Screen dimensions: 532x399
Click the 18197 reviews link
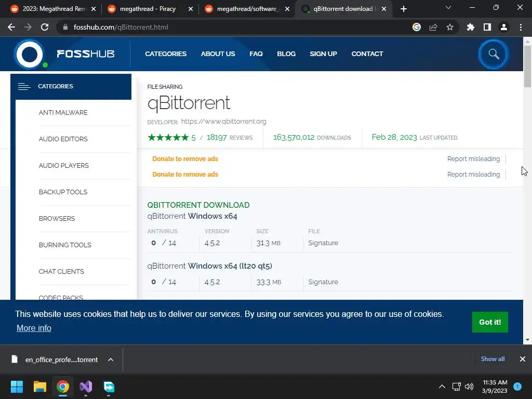tap(229, 137)
